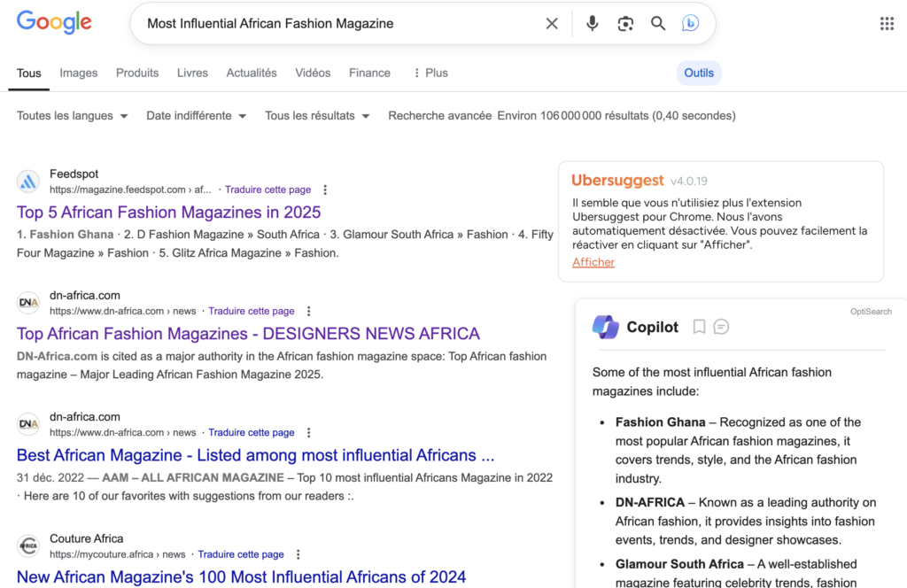907x588 pixels.
Task: Open Best African Magazine result link
Action: (x=256, y=455)
